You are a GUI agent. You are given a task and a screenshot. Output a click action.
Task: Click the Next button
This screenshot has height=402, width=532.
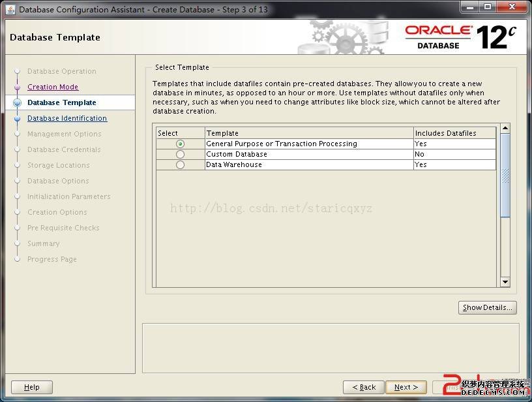coord(406,387)
